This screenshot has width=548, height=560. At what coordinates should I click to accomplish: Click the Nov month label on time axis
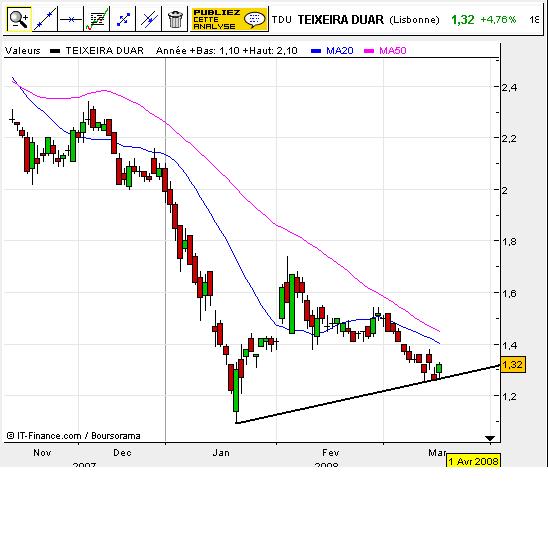pyautogui.click(x=42, y=452)
